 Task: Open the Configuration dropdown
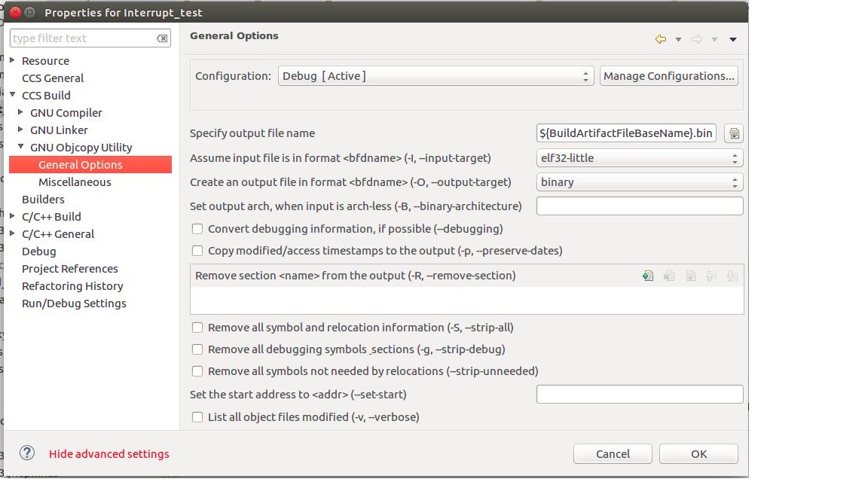click(x=436, y=76)
